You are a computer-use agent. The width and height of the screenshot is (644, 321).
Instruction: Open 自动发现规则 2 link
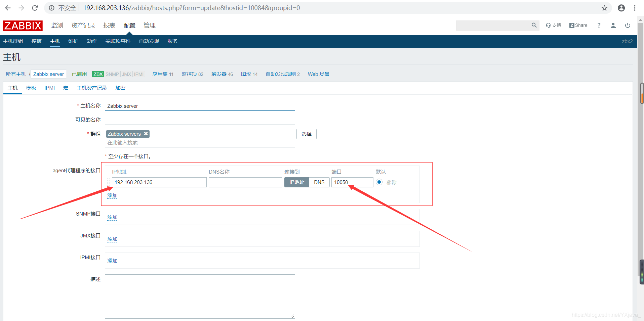[x=283, y=74]
